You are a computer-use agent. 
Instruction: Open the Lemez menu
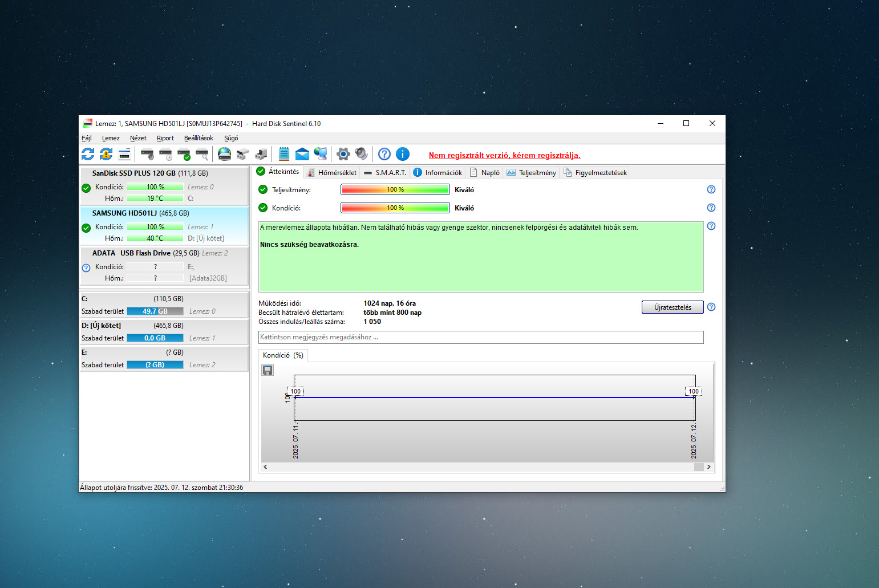coord(111,138)
